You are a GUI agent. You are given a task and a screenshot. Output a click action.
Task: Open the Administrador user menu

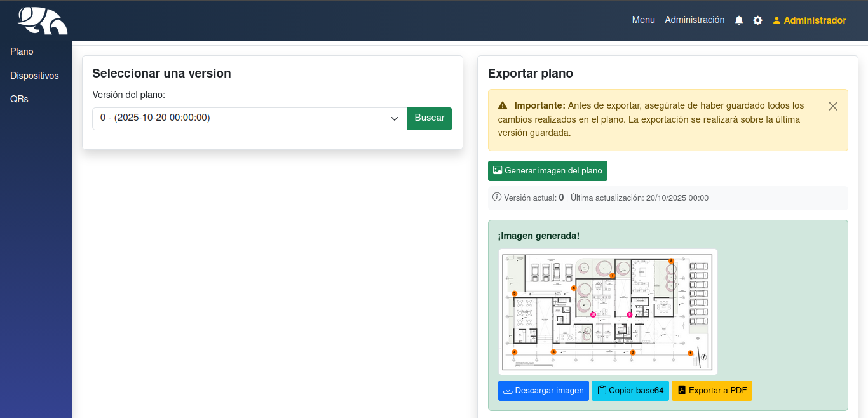(810, 20)
